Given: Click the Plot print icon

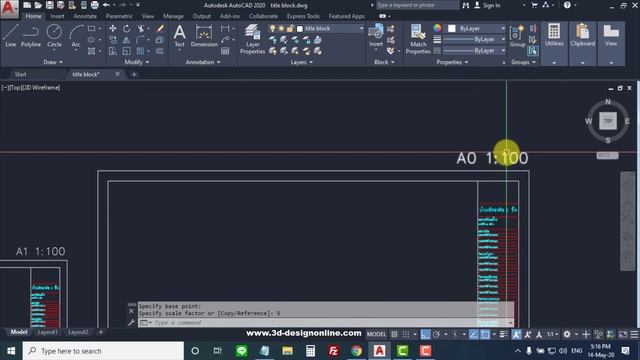Looking at the screenshot, I should [x=94, y=5].
